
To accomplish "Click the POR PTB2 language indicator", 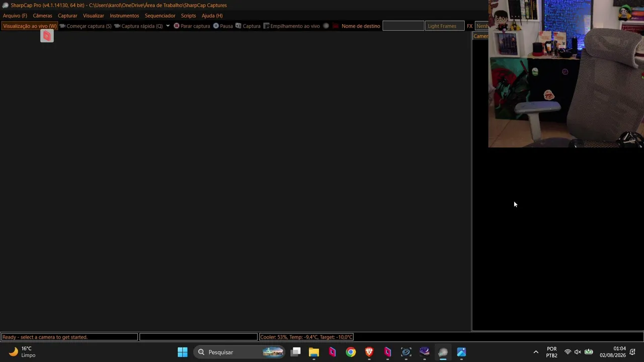I will [x=552, y=352].
